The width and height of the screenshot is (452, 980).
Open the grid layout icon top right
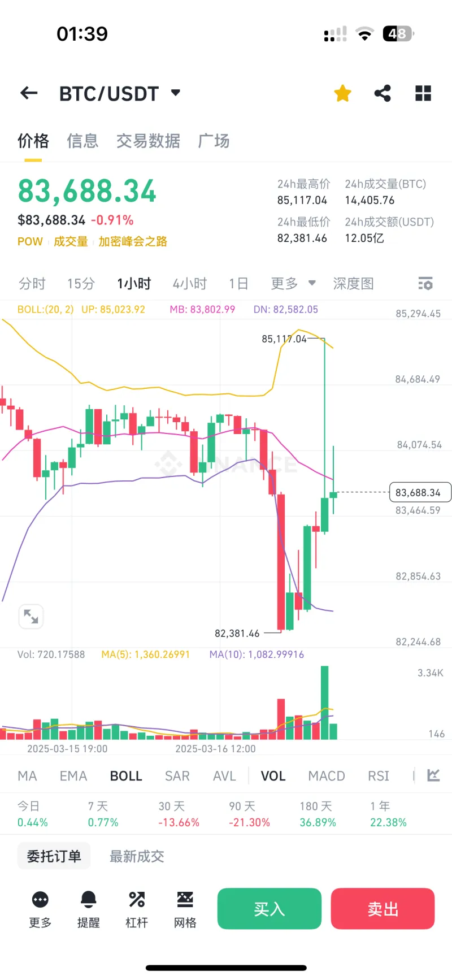click(423, 93)
